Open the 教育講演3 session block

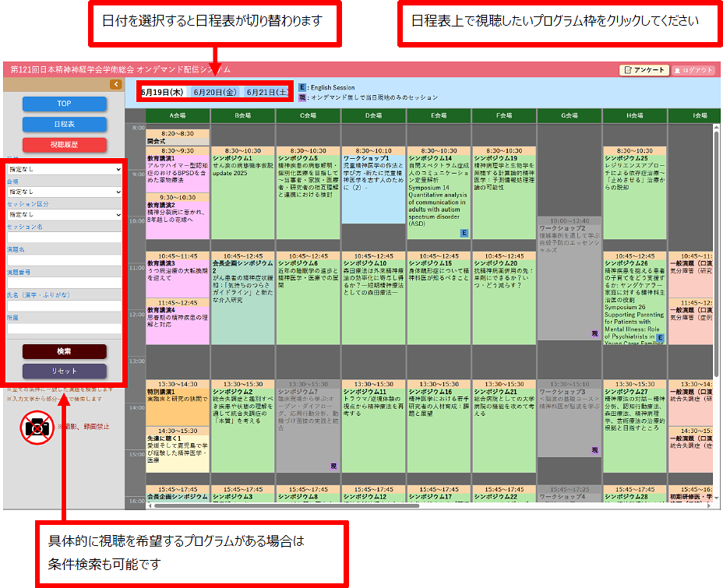click(178, 275)
